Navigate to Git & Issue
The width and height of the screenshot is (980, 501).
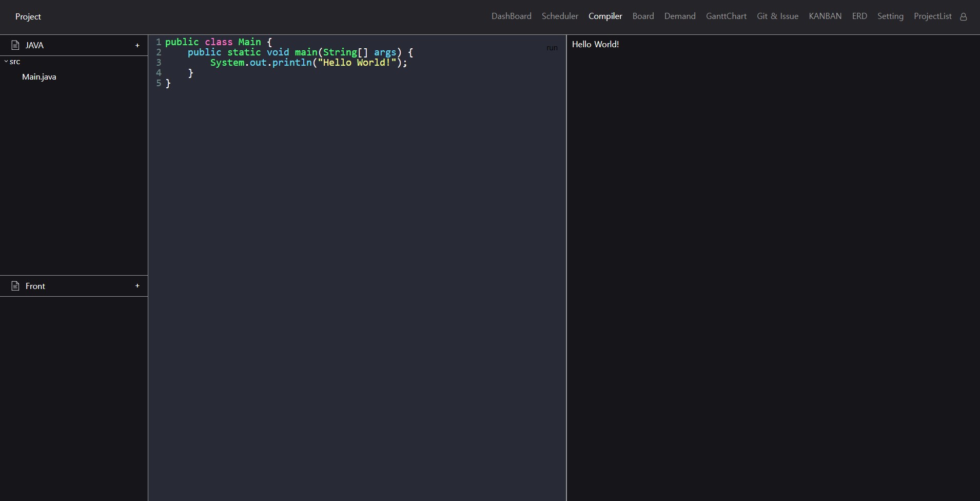click(x=778, y=16)
